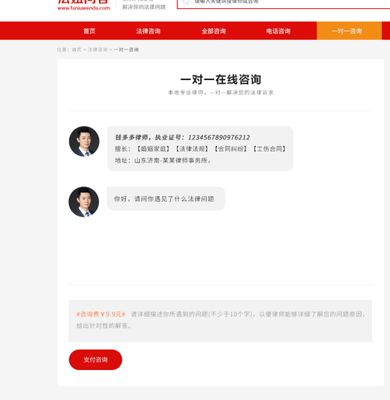
Task: Click the heading 一对一在线咨询
Action: click(221, 80)
